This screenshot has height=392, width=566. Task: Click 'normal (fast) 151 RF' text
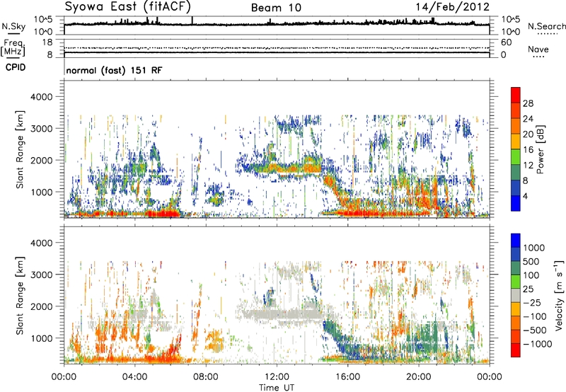114,70
